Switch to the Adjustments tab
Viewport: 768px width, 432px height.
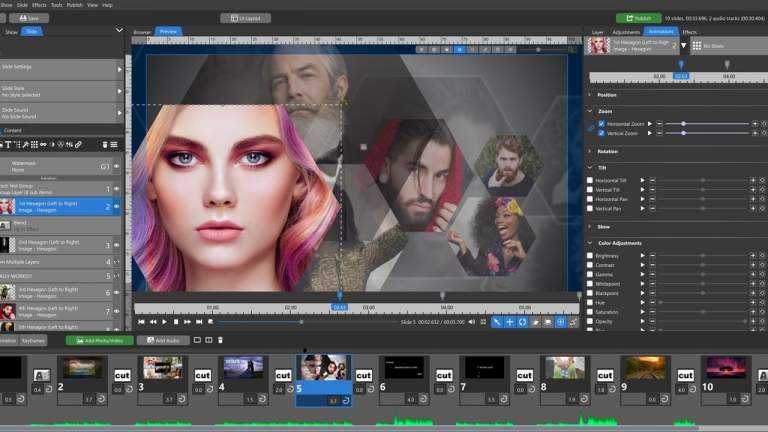click(x=626, y=32)
